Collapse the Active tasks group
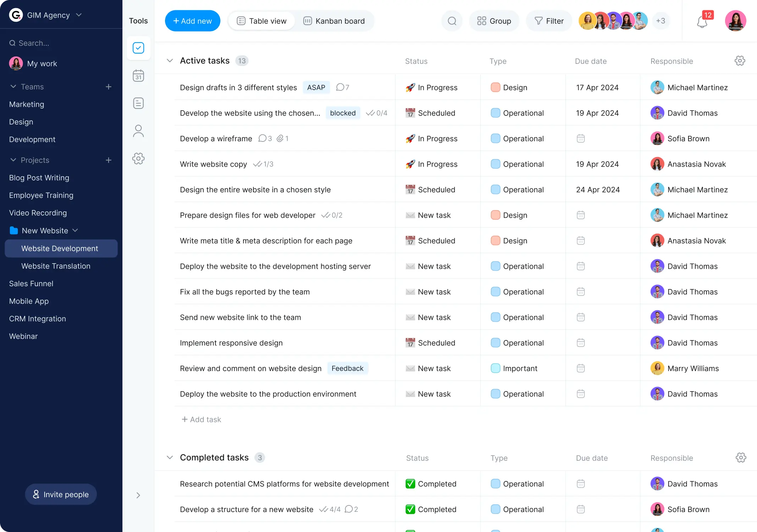757x532 pixels. [170, 61]
